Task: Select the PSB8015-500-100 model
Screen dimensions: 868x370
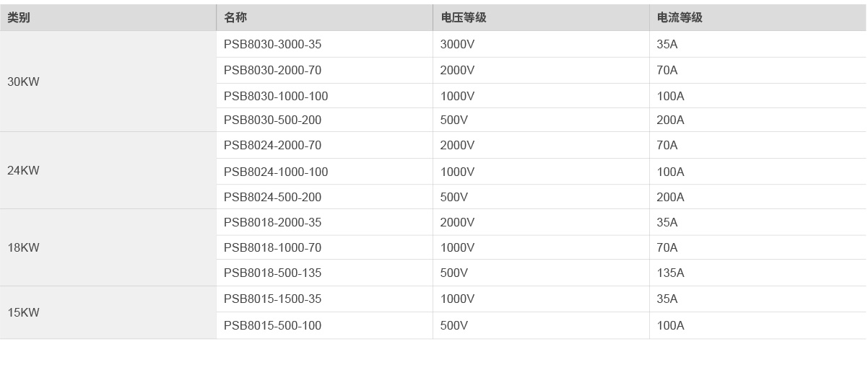Action: click(272, 326)
